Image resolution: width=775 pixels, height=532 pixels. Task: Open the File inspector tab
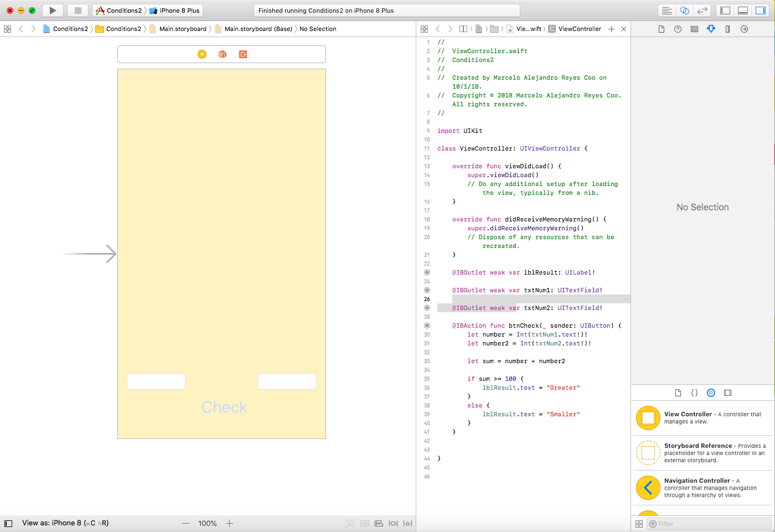pyautogui.click(x=662, y=29)
